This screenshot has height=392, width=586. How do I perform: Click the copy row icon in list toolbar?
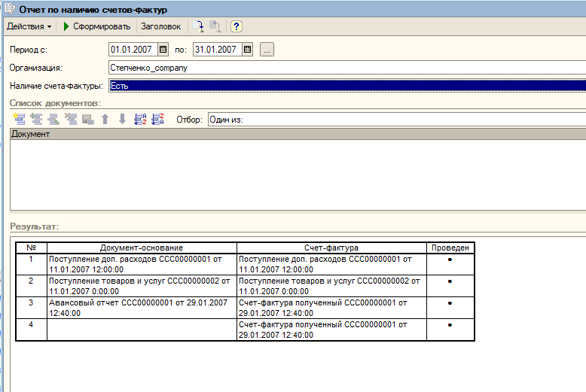click(36, 120)
